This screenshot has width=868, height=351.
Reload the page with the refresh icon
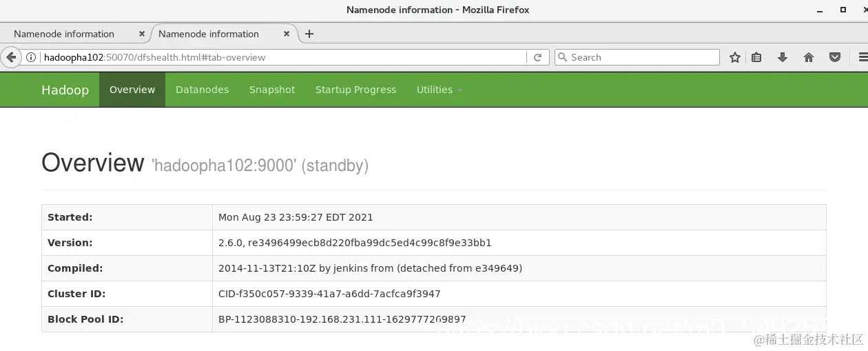pyautogui.click(x=538, y=57)
